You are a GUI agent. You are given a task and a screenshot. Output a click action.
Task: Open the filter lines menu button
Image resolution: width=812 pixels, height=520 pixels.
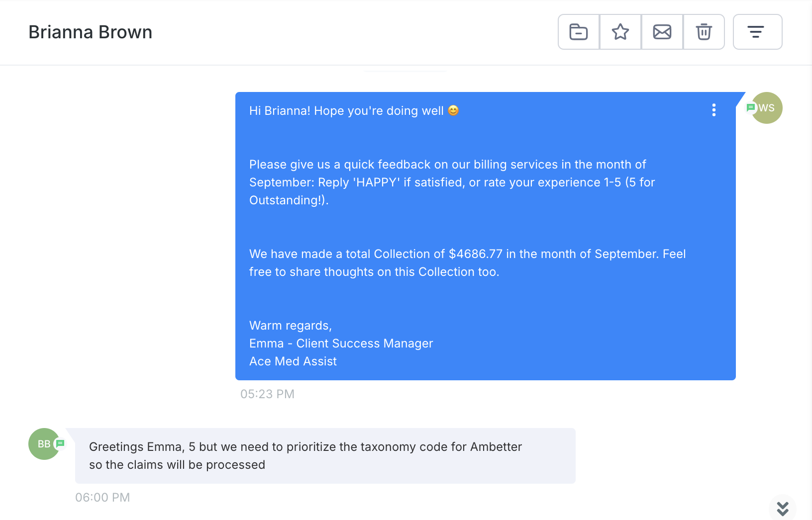click(757, 32)
